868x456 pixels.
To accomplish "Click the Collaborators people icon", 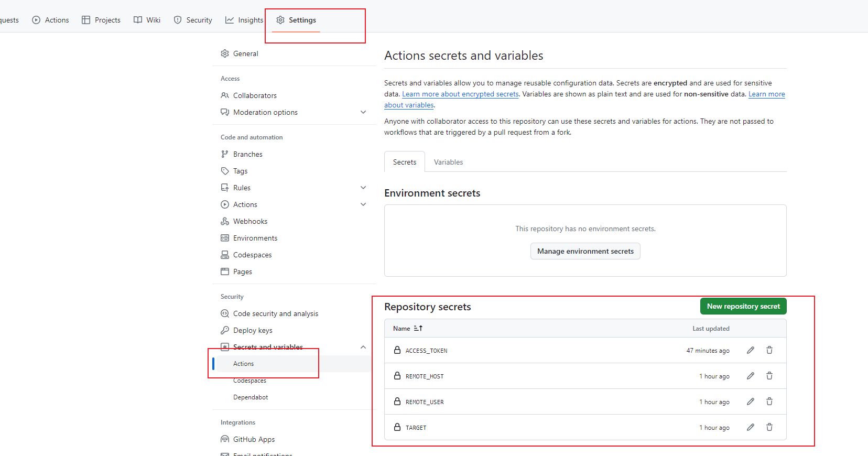I will pyautogui.click(x=225, y=95).
